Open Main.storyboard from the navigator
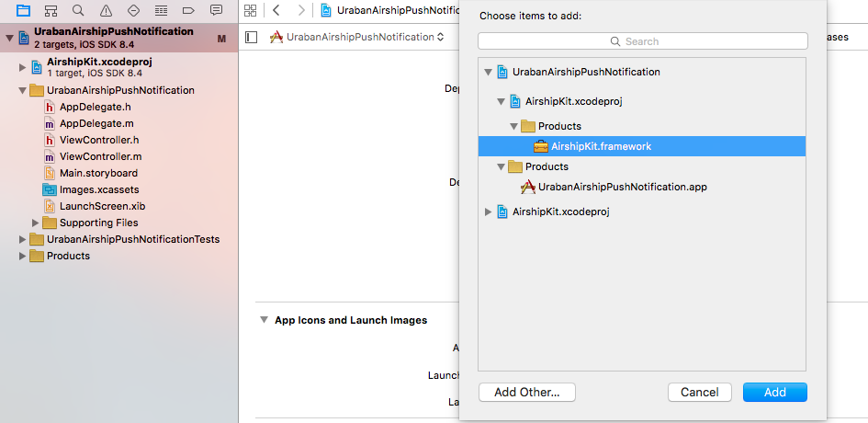 point(98,173)
